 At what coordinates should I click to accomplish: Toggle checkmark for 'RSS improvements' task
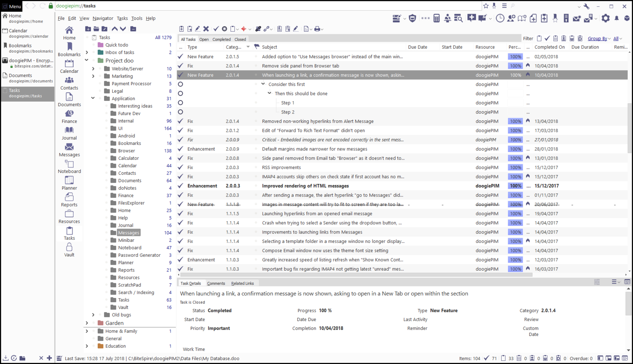181,167
